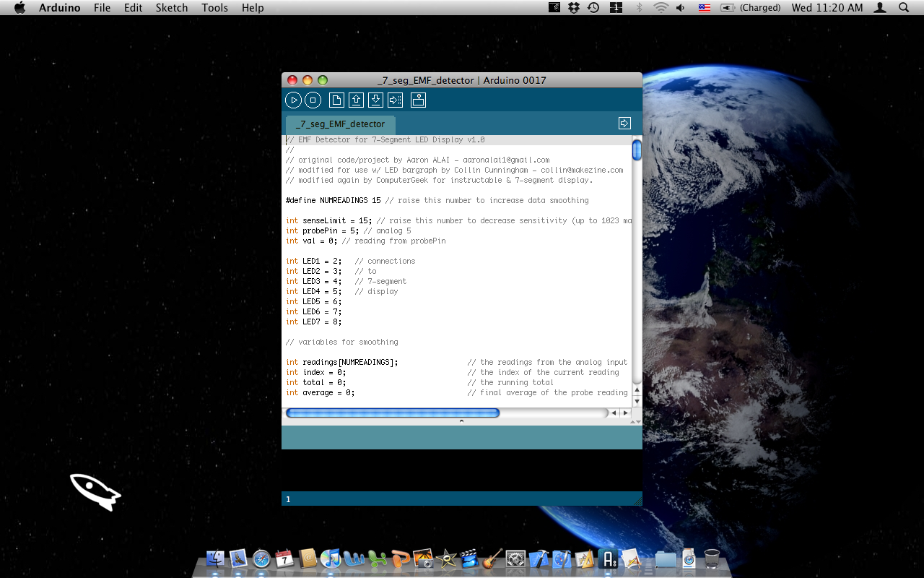Open the tab menu arrow button

[x=625, y=124]
